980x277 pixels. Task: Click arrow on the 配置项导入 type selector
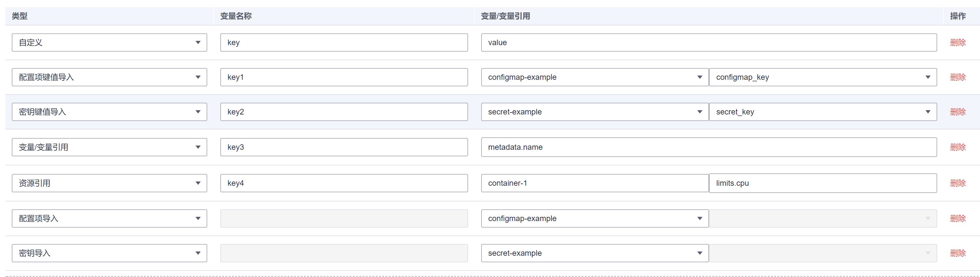coord(198,218)
